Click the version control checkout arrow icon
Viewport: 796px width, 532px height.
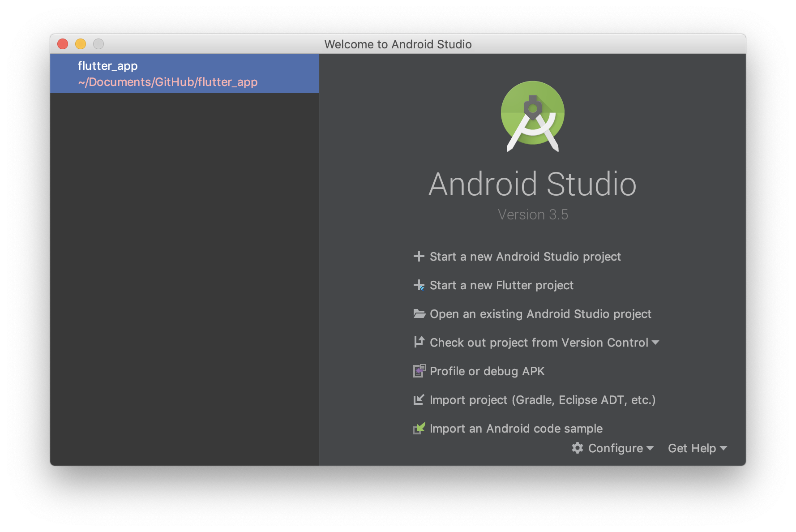(419, 342)
